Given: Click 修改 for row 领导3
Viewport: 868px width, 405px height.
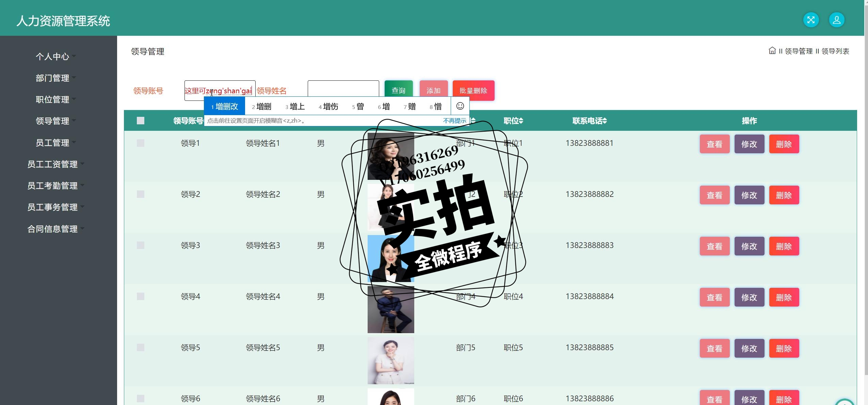Looking at the screenshot, I should click(x=749, y=246).
